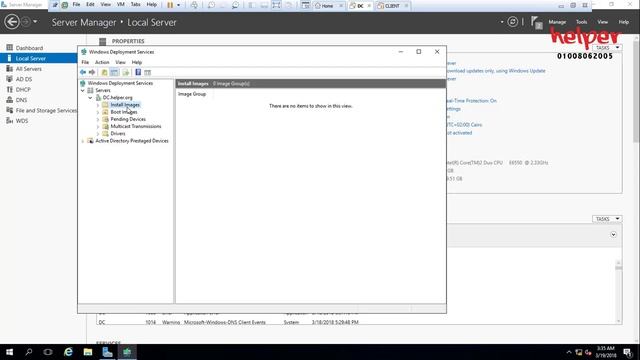The image size is (640, 360).
Task: Click the VMware pause button
Action: tap(170, 5)
